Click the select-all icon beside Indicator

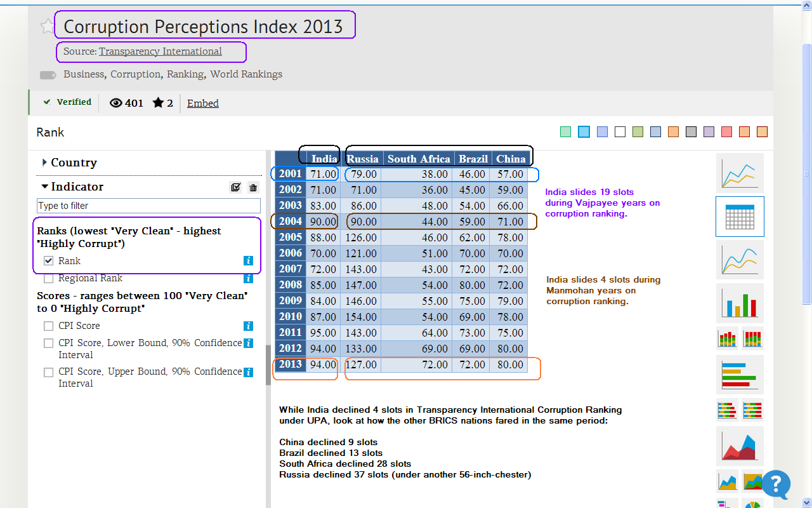tap(236, 187)
